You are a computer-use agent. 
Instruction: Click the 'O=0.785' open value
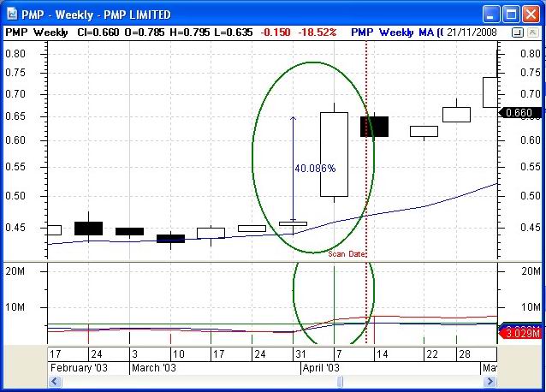tap(144, 33)
